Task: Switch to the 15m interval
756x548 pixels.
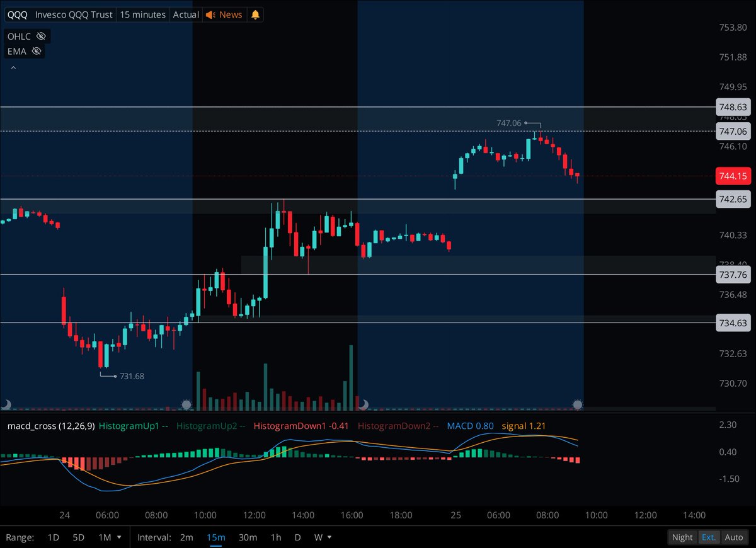Action: 216,537
